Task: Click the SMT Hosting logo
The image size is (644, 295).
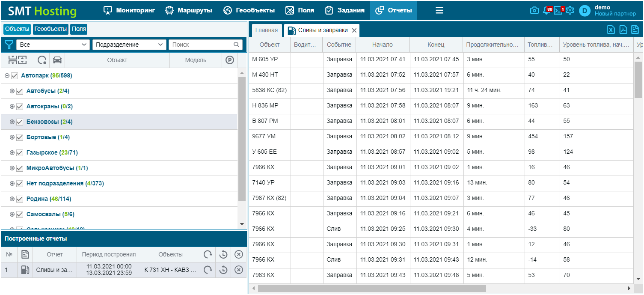Action: click(42, 11)
